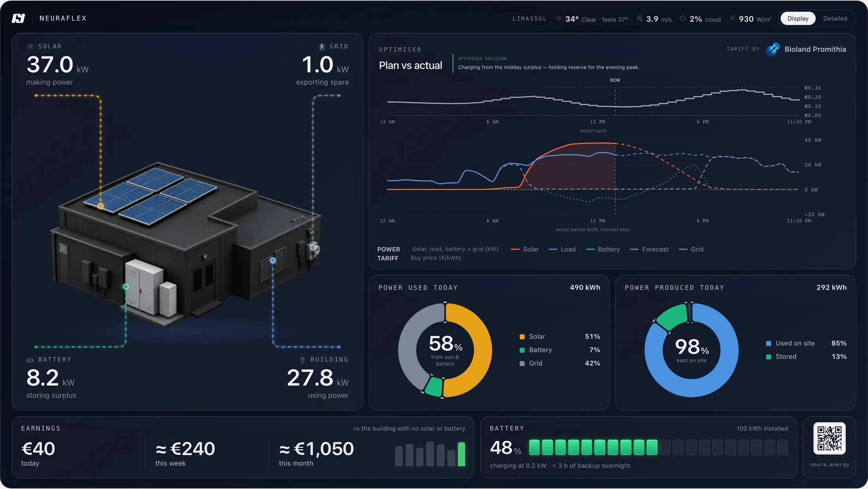
Task: Click the Bioland Promithia tariff logo
Action: tap(773, 49)
